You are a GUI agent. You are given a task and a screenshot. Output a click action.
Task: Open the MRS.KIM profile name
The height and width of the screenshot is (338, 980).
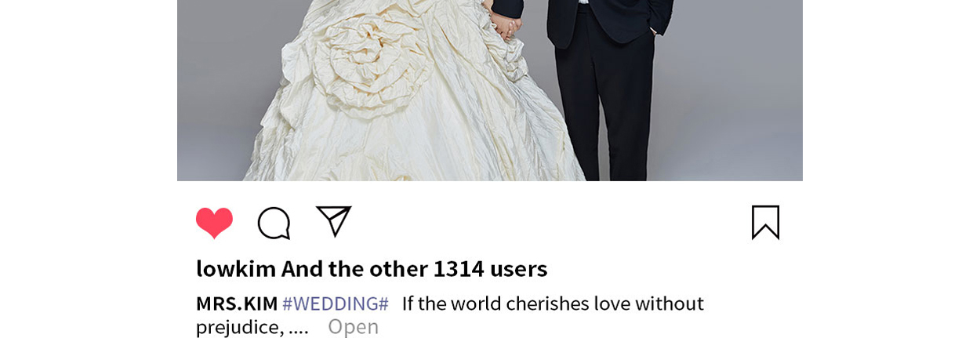point(237,303)
